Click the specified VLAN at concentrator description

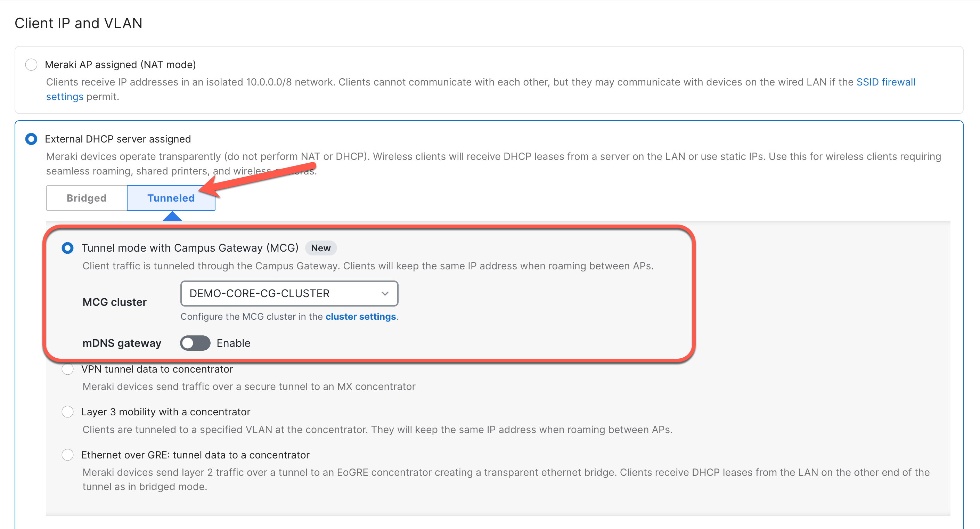coord(377,430)
